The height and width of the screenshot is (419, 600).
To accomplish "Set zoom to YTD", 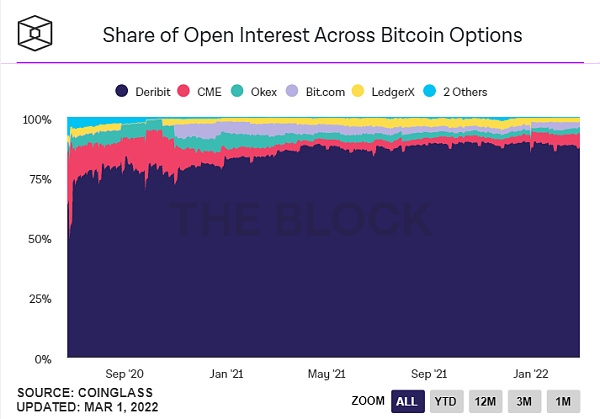I will [x=446, y=401].
